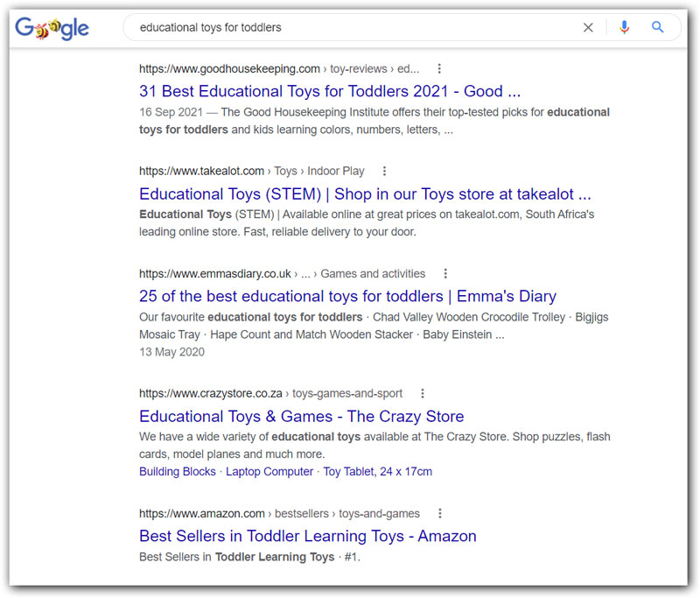The image size is (700, 598).
Task: Clear the search query using the X icon
Action: click(588, 27)
